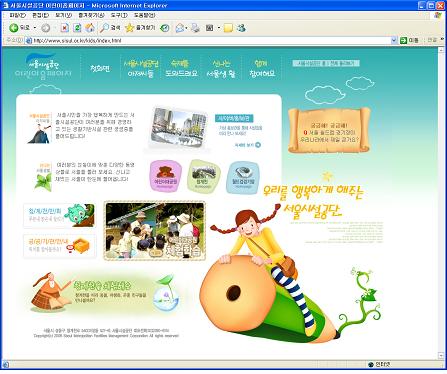Click the History icon in toolbar
This screenshot has height=374, width=447.
165,28
